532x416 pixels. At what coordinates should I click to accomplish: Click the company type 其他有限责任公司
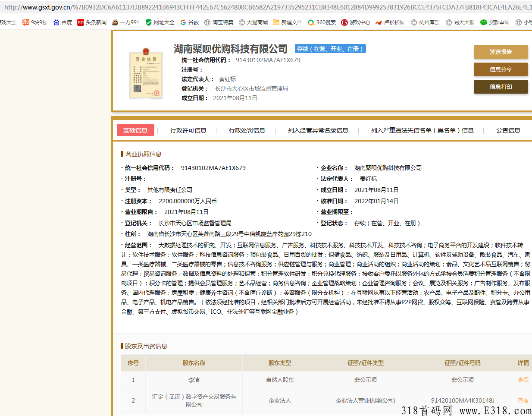(x=170, y=190)
